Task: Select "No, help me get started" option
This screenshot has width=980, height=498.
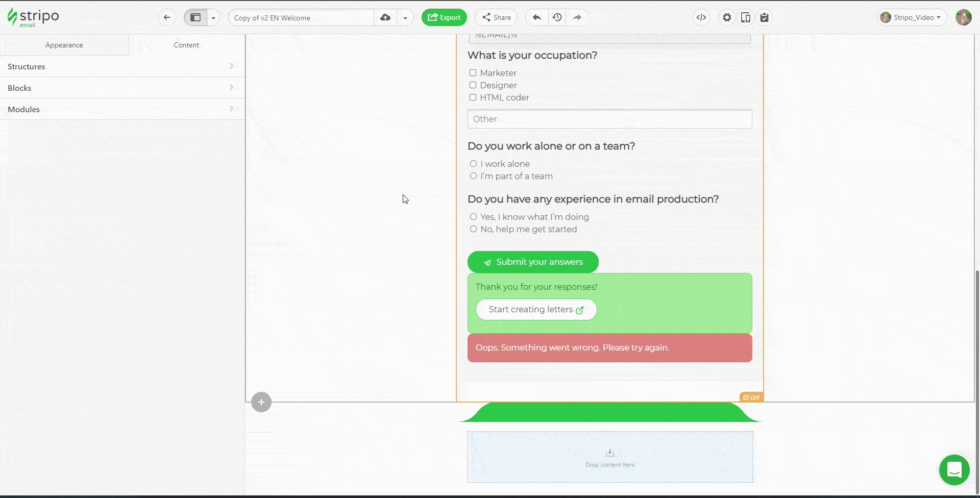Action: [x=473, y=229]
